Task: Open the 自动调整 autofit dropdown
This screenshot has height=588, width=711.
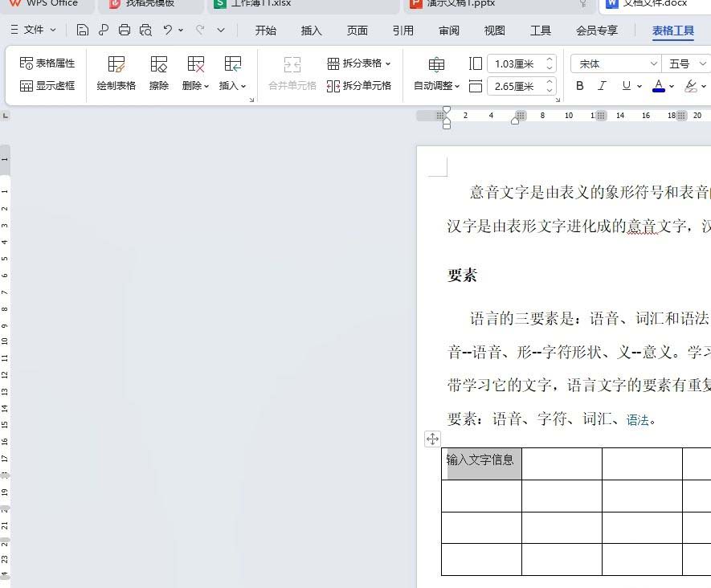Action: click(x=437, y=73)
